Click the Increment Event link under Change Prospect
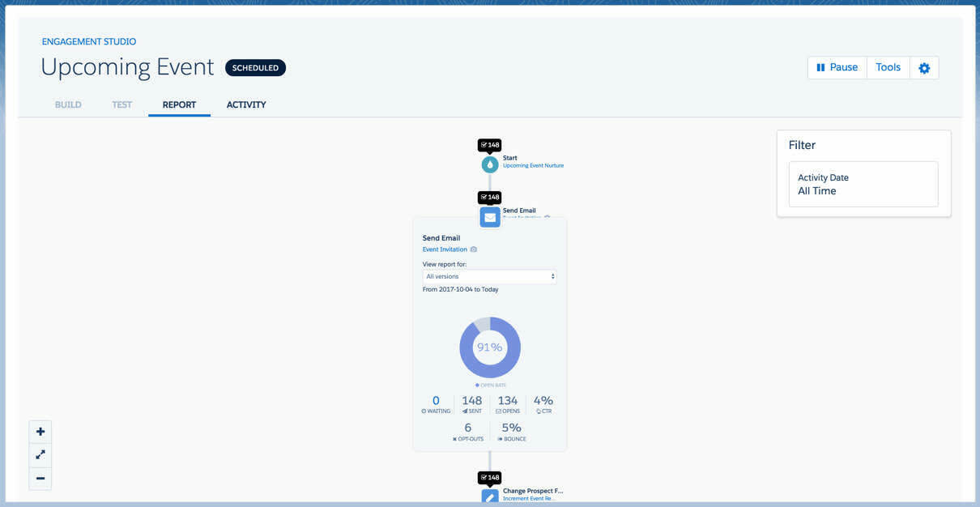The height and width of the screenshot is (507, 980). click(529, 498)
